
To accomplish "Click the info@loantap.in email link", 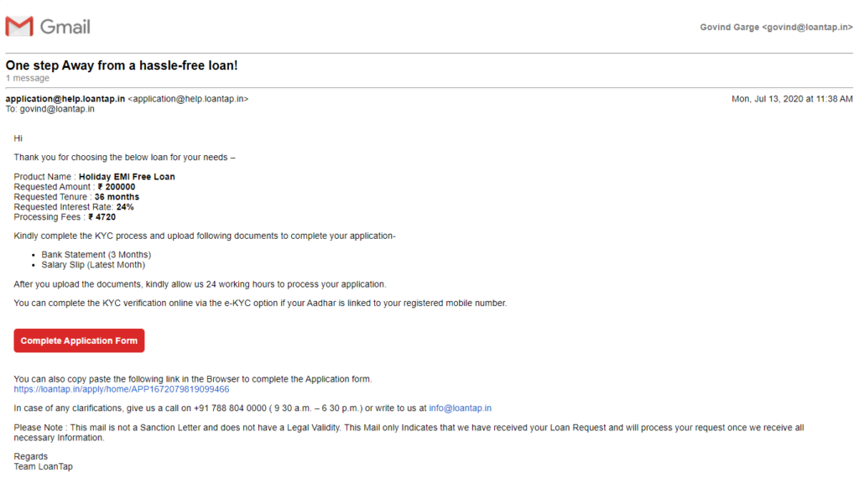I will tap(461, 408).
